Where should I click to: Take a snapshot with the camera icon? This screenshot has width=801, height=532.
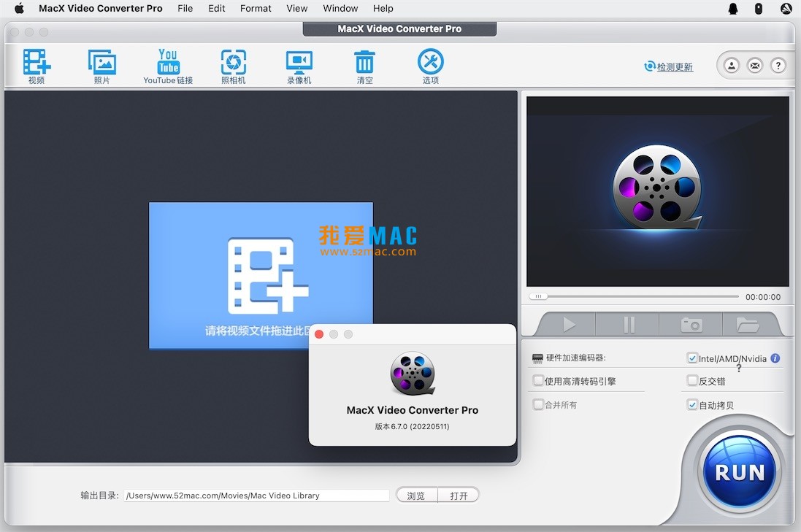tap(691, 324)
